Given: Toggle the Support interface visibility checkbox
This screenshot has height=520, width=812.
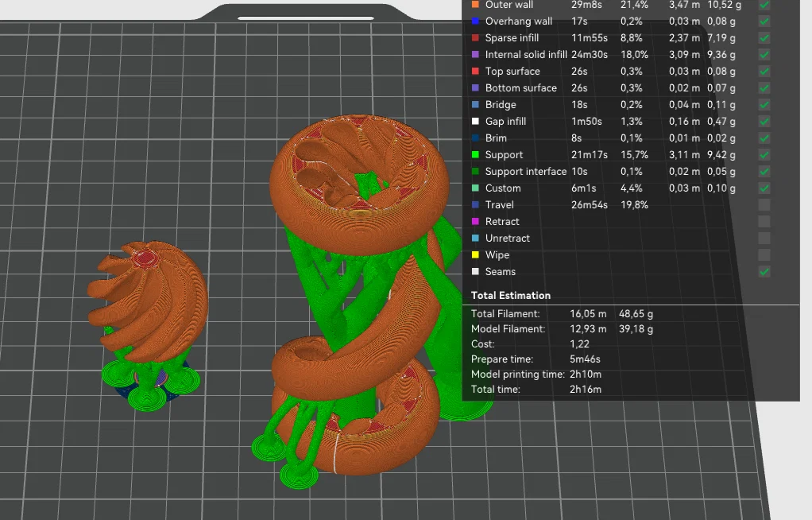Looking at the screenshot, I should pyautogui.click(x=764, y=171).
